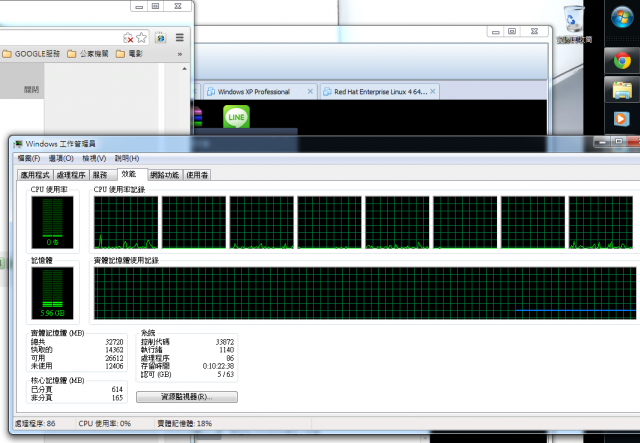640x443 pixels.
Task: Open the Windows Start orb
Action: [622, 17]
